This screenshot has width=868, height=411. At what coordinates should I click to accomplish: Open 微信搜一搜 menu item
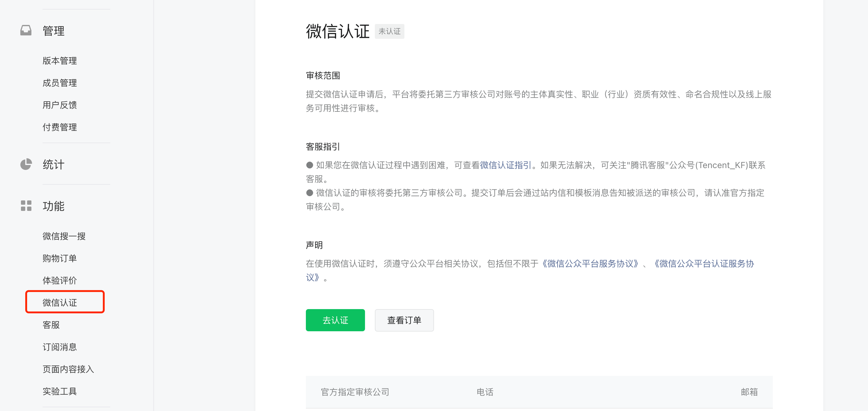64,236
